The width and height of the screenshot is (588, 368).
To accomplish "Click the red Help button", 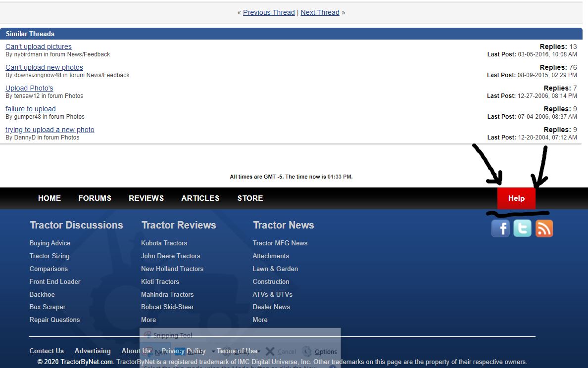I will coord(516,198).
